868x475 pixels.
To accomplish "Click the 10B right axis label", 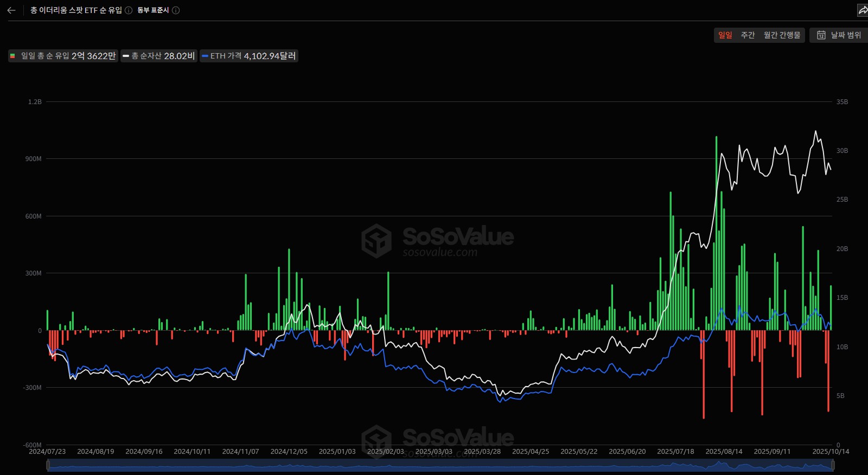I will [x=842, y=347].
